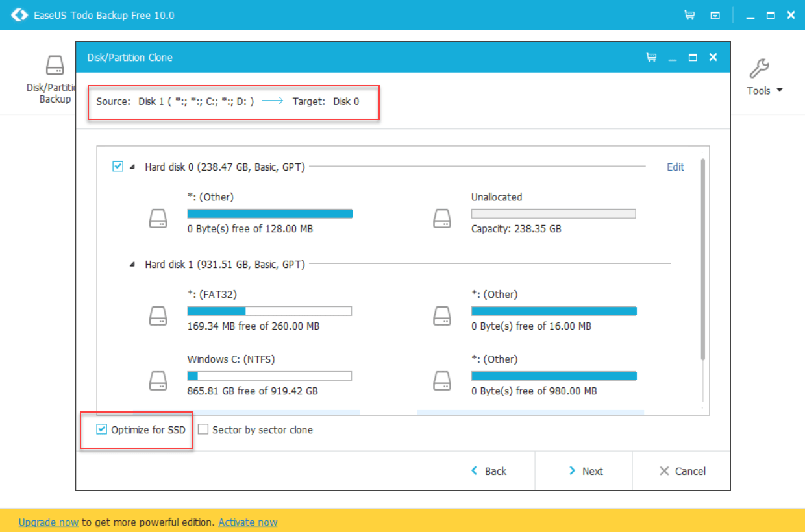Click Capacity: 238.35 GB text
Screen dimensions: 805x532
click(x=516, y=228)
